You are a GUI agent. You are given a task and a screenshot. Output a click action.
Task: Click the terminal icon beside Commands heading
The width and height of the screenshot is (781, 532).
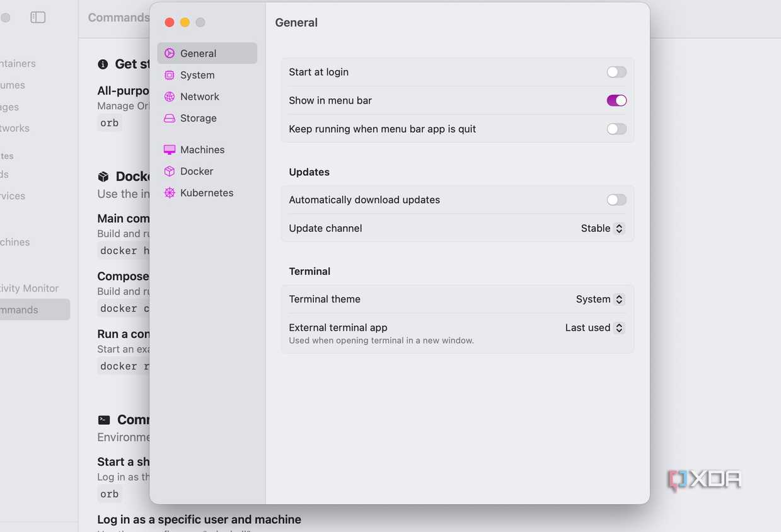click(x=104, y=420)
